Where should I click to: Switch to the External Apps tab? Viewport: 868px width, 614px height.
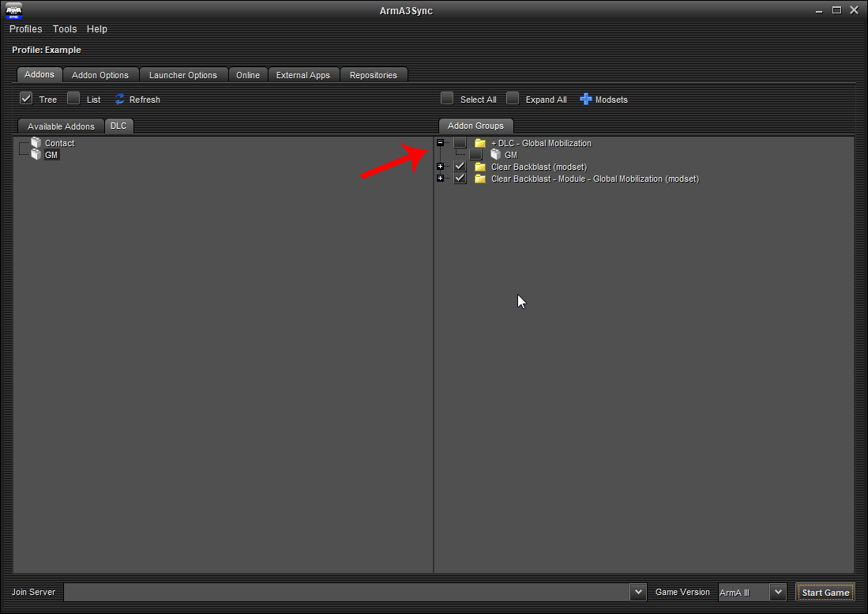click(302, 75)
